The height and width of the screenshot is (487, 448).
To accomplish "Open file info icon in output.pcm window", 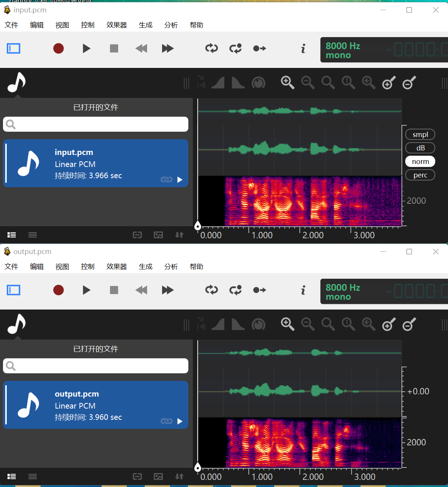I will [x=303, y=290].
